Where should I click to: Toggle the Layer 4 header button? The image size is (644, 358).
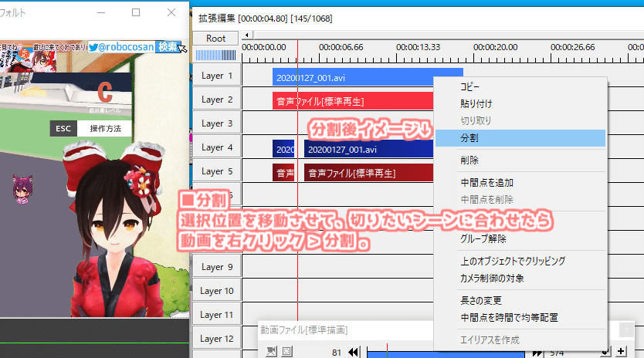[217, 147]
